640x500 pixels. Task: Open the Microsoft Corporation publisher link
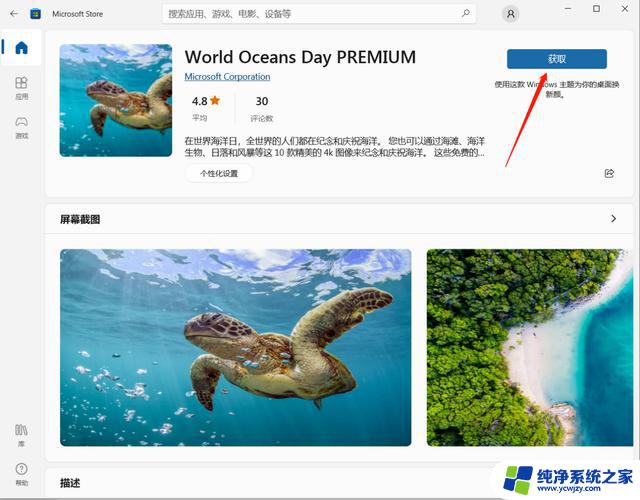[x=227, y=77]
